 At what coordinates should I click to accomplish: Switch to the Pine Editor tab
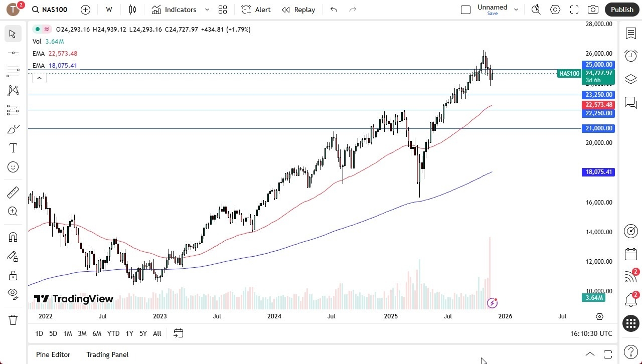click(x=53, y=354)
